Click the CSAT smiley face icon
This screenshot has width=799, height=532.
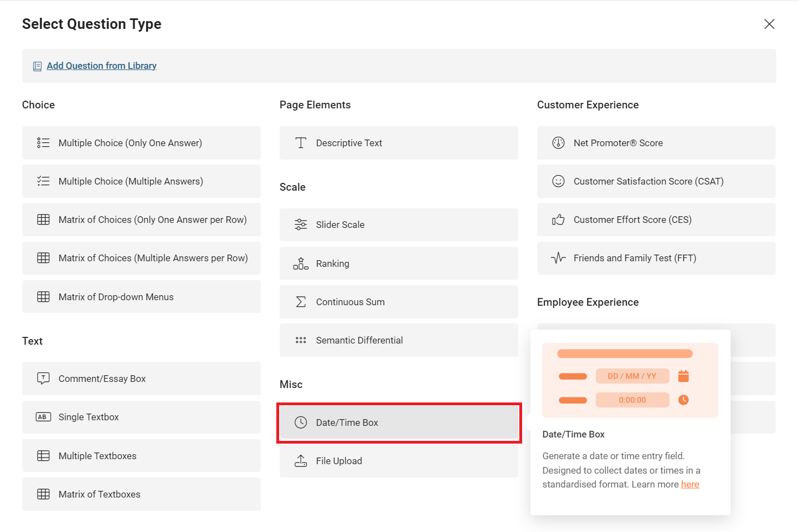click(558, 181)
